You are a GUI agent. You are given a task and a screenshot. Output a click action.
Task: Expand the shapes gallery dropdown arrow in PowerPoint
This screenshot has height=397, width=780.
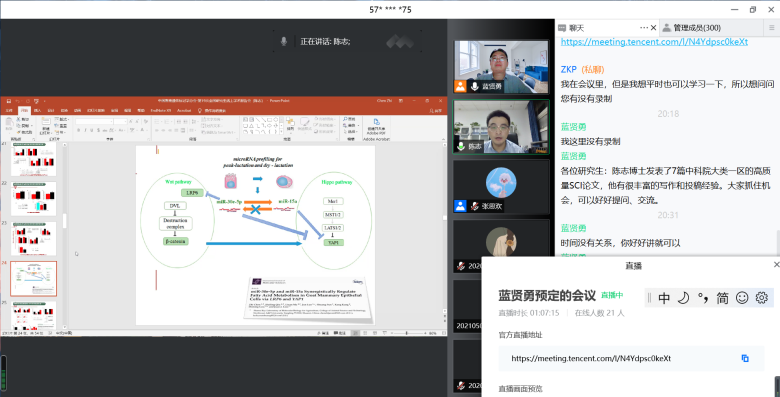click(x=282, y=131)
